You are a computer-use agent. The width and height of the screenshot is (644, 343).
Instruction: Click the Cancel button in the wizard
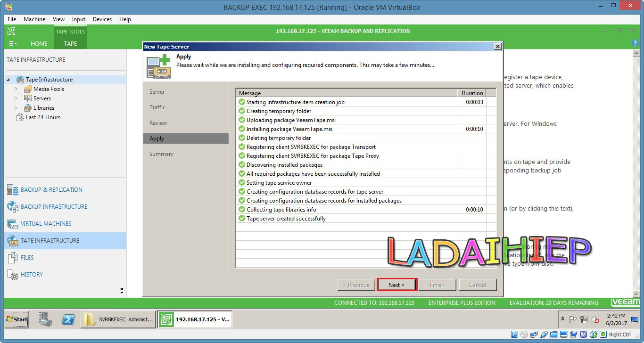click(x=478, y=285)
